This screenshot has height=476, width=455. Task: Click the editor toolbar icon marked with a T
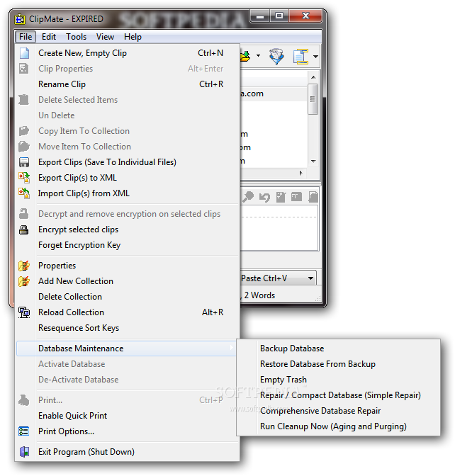(296, 197)
